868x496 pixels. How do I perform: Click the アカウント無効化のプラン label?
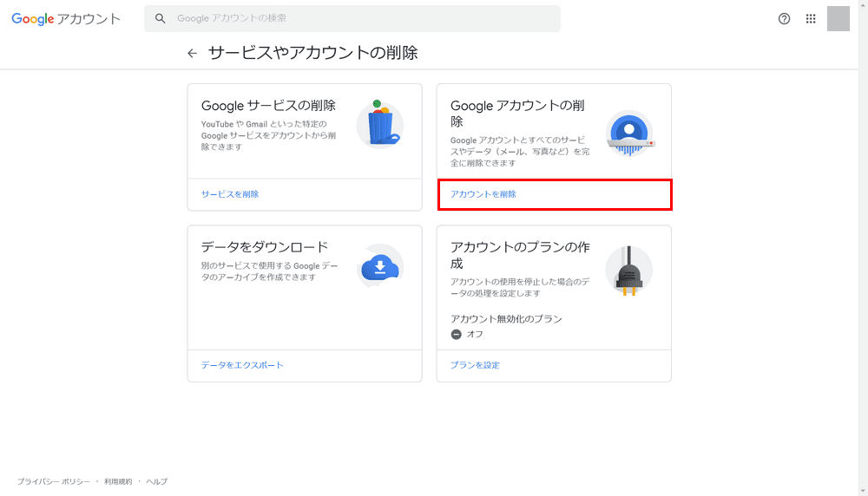tap(506, 319)
